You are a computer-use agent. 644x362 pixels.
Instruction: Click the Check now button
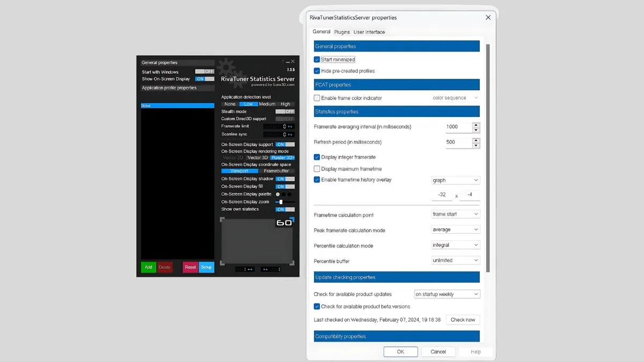click(x=463, y=320)
